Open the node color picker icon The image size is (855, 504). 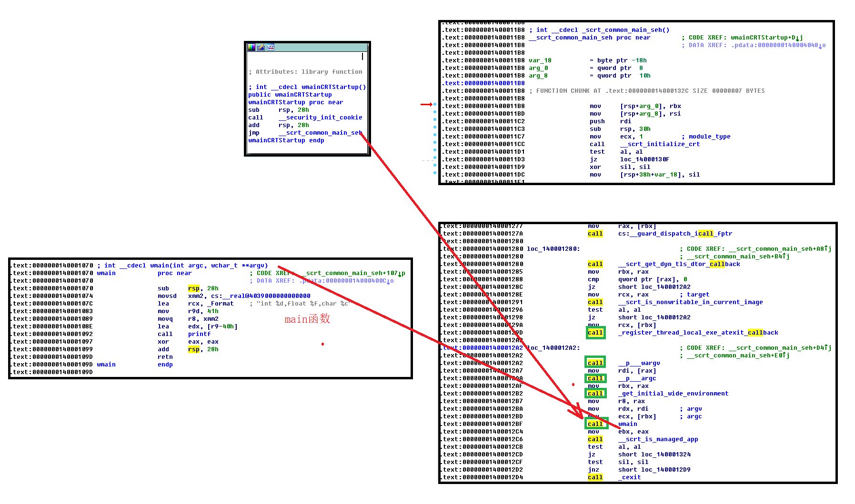click(251, 47)
